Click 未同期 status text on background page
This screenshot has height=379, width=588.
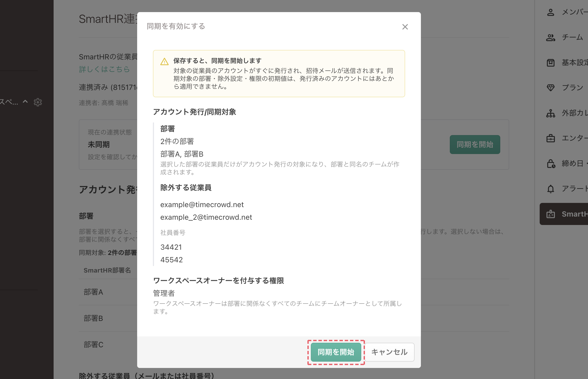[99, 145]
